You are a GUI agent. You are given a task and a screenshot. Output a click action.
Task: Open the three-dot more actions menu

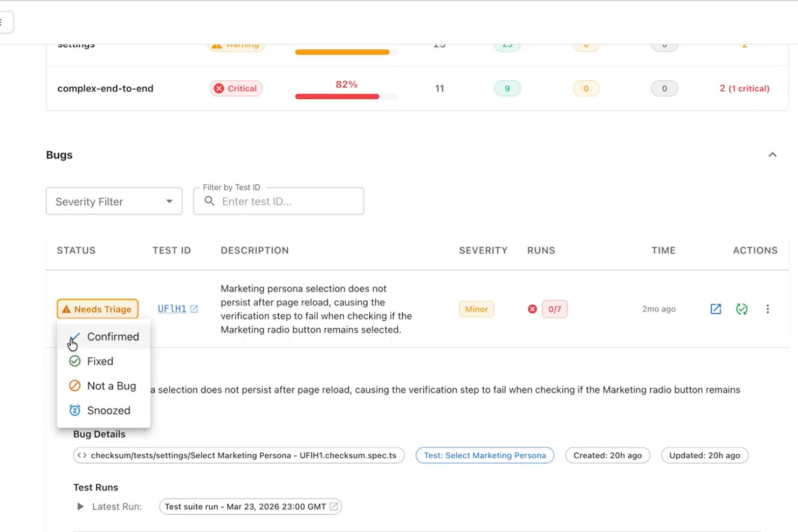(x=767, y=309)
